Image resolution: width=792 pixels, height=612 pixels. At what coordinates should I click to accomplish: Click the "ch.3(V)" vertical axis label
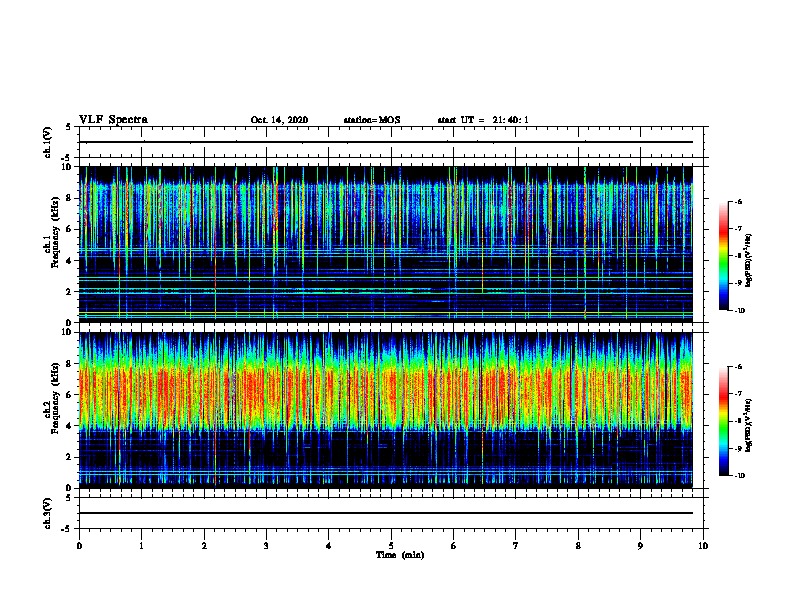point(48,513)
